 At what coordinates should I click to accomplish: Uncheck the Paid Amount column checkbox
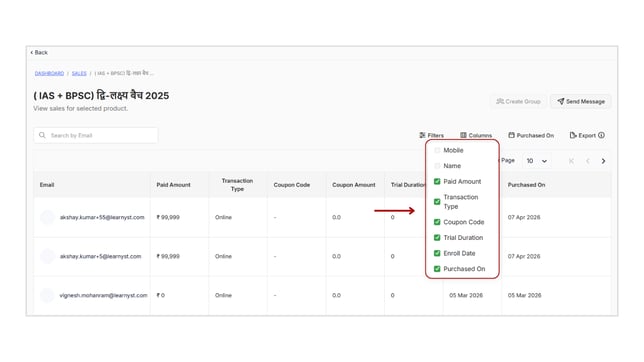437,182
